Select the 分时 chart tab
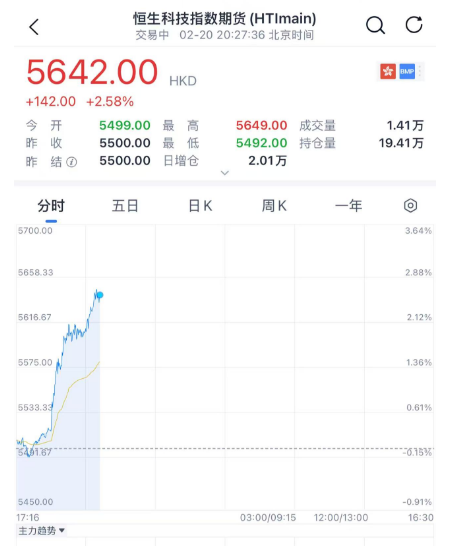This screenshot has height=546, width=453. 51,206
